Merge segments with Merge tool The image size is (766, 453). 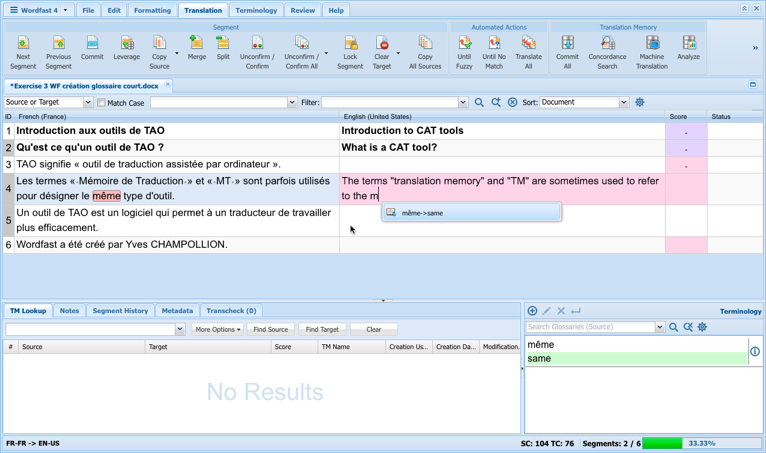click(x=196, y=48)
